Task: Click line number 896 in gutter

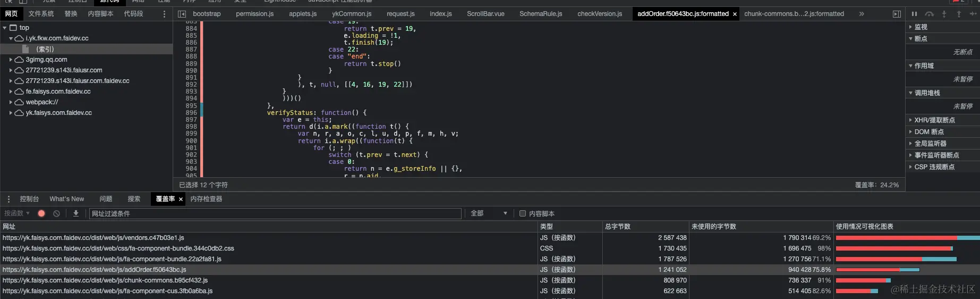Action: tap(191, 113)
